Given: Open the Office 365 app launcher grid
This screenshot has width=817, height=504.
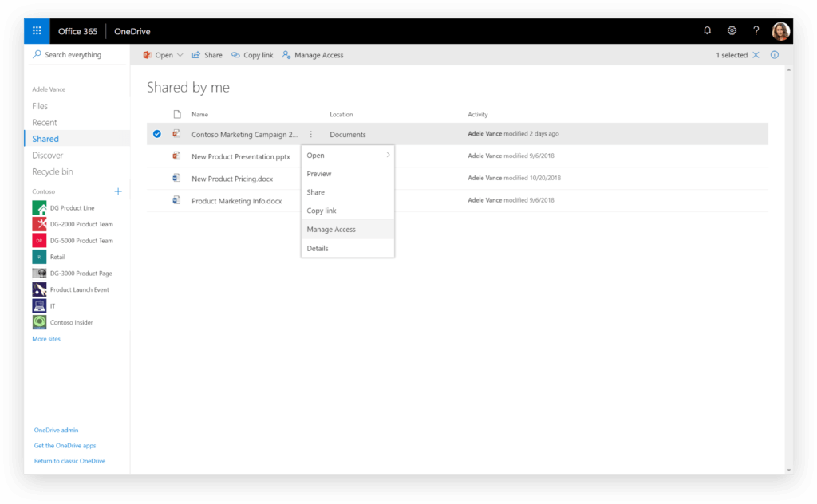Looking at the screenshot, I should [37, 31].
